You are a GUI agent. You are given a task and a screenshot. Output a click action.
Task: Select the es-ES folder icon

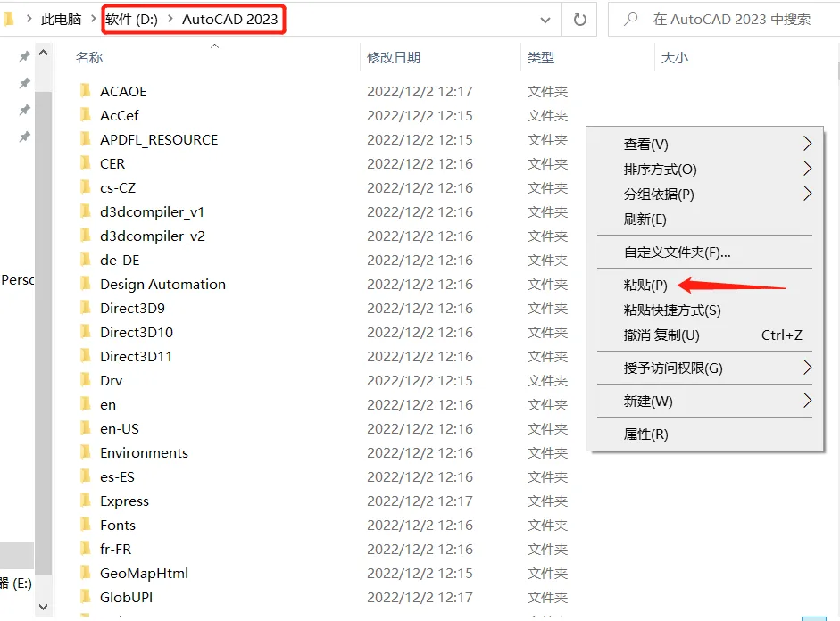pyautogui.click(x=85, y=476)
